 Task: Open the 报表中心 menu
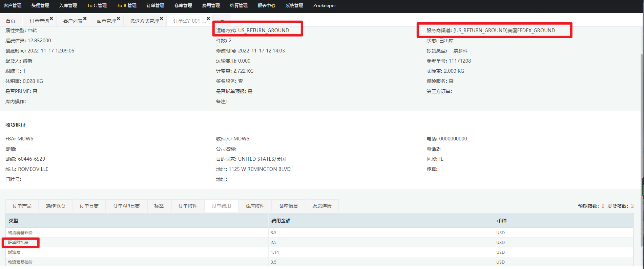tap(267, 5)
